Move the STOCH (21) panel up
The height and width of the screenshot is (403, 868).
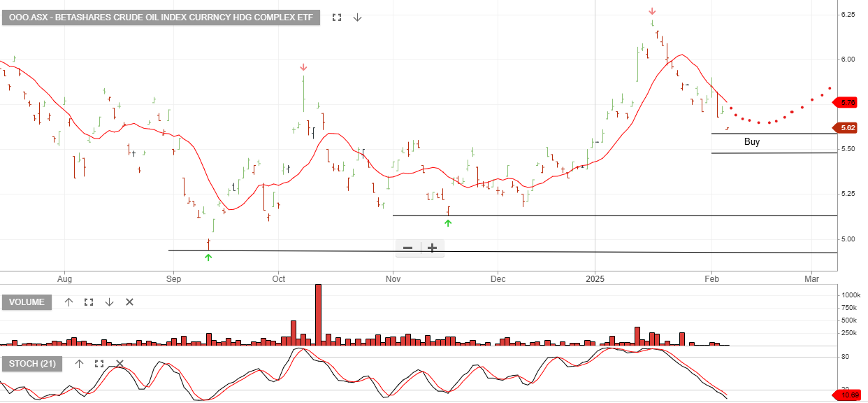pyautogui.click(x=78, y=364)
